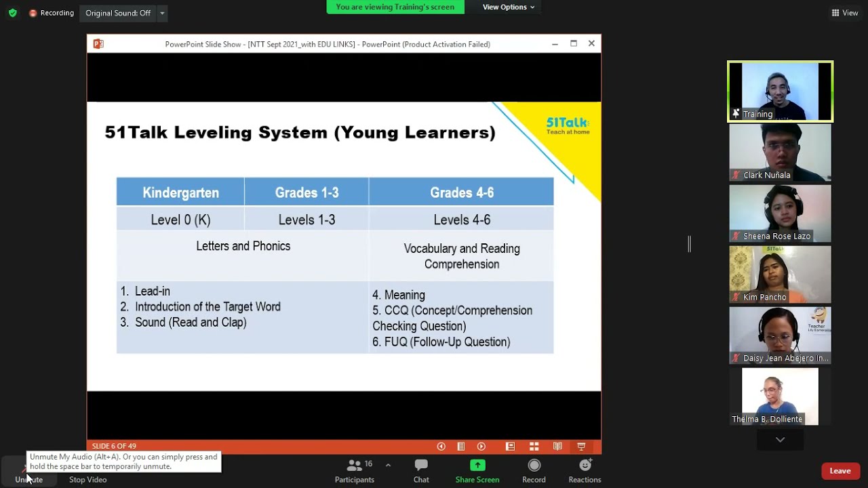The width and height of the screenshot is (868, 488).
Task: Switch PowerPoint to Slide Sorter view
Action: pos(534,446)
